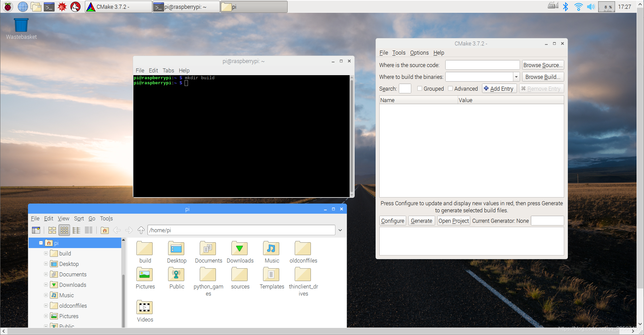
Task: Switch to detailed list view in file manager
Action: 89,230
